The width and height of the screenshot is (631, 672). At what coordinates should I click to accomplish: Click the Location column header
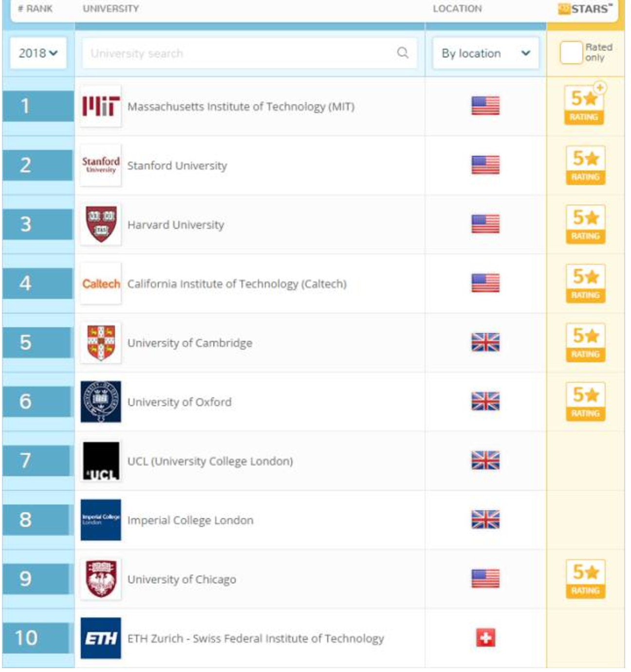pyautogui.click(x=457, y=9)
